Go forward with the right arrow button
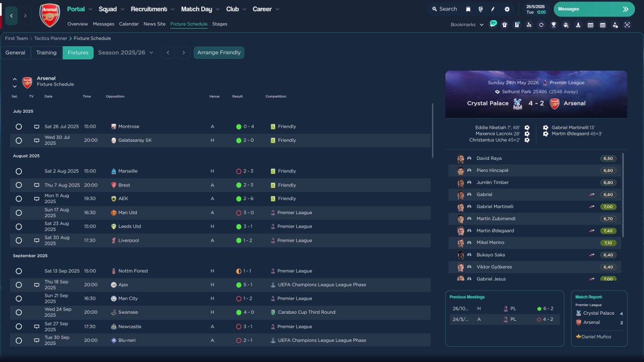This screenshot has width=644, height=362. [x=25, y=16]
